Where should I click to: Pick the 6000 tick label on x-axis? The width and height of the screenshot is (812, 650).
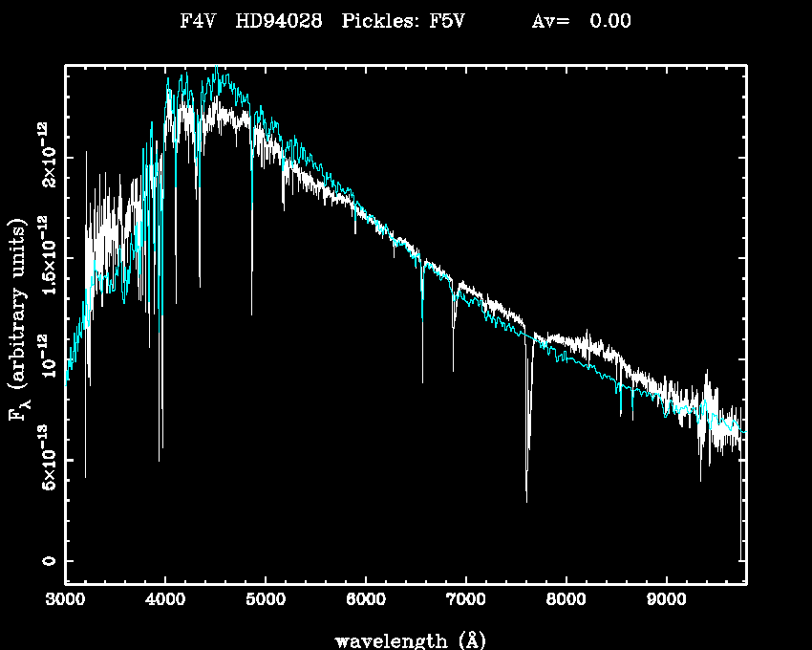366,599
